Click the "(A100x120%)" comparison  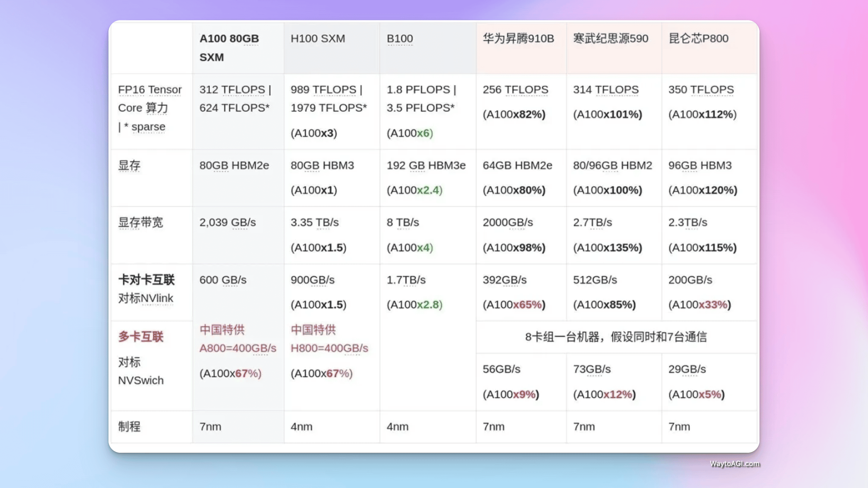703,190
